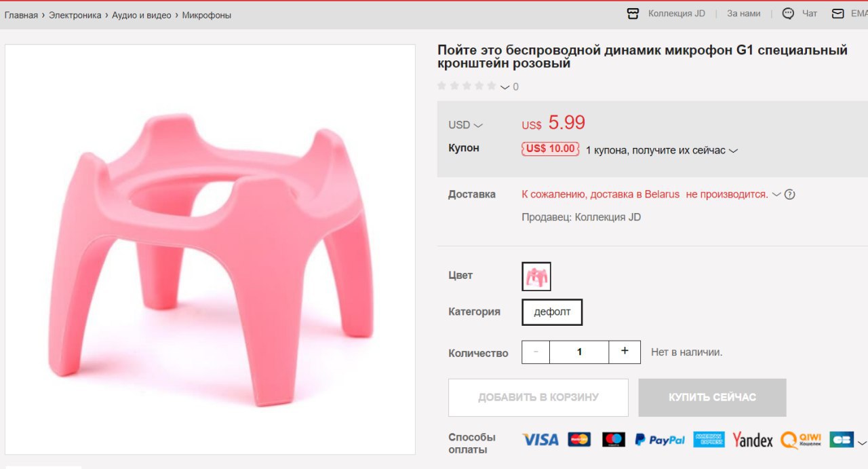Select the Yandex payment logo
The width and height of the screenshot is (868, 469).
(753, 440)
